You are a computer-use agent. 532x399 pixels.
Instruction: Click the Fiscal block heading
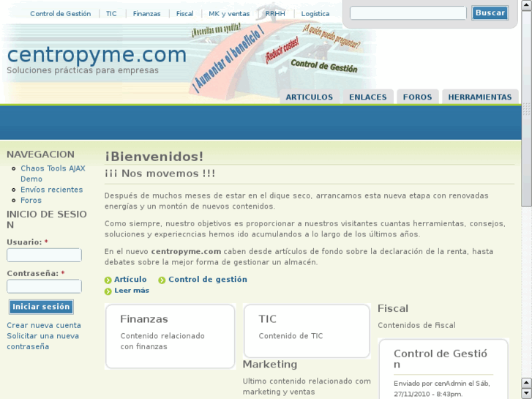(393, 308)
